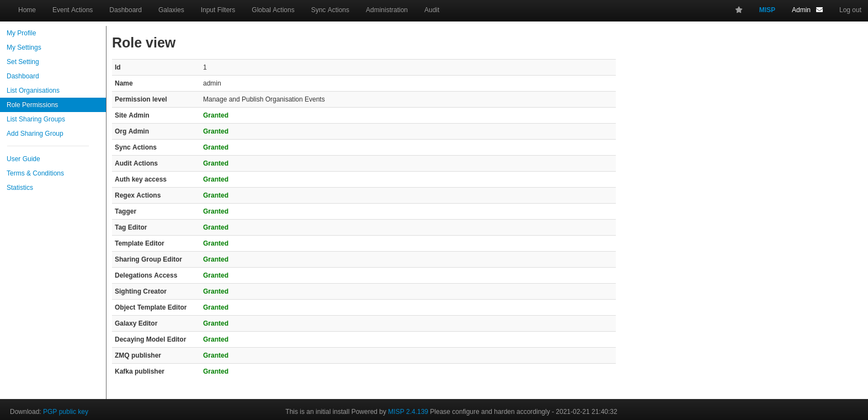Open the Global Actions menu
Image resolution: width=868 pixels, height=420 pixels.
click(x=273, y=10)
